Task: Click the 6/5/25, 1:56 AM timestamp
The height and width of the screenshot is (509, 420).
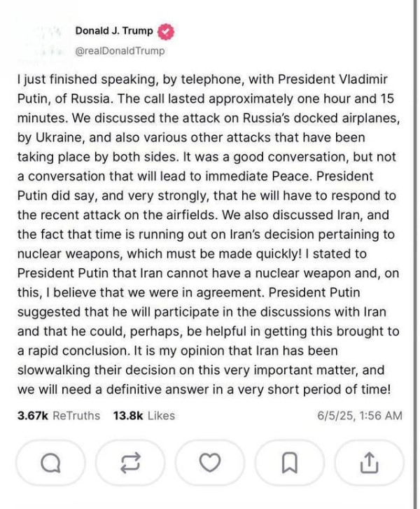Action: pos(358,415)
